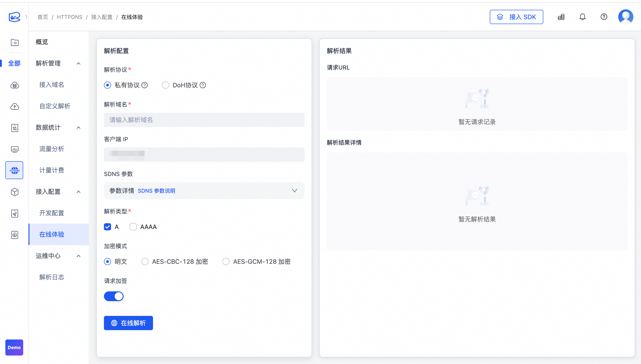
Task: Go to 解析日志 in the sidebar
Action: (x=52, y=277)
